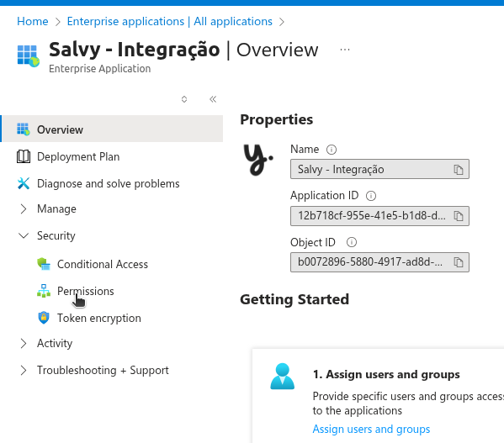This screenshot has height=443, width=504.
Task: Click the Application ID field
Action: coord(379,216)
